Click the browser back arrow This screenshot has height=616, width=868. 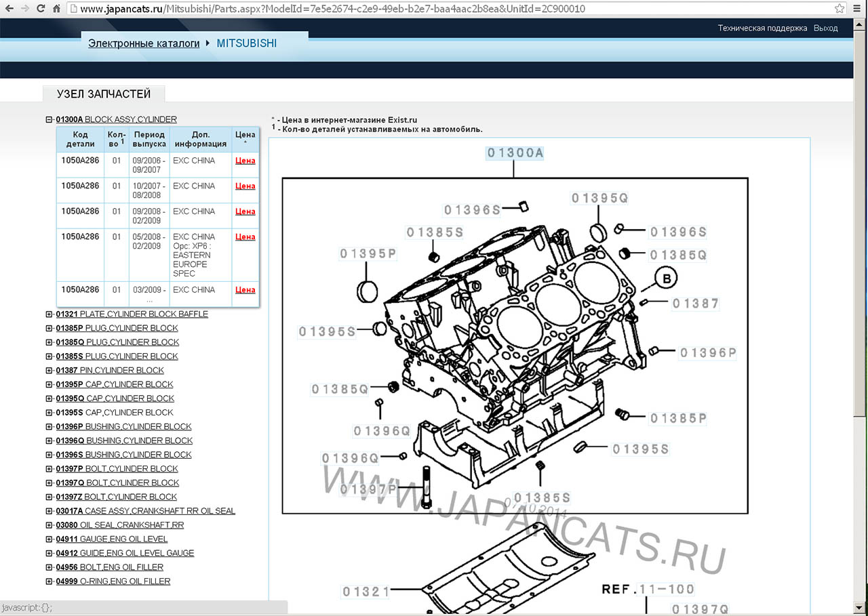pyautogui.click(x=9, y=9)
